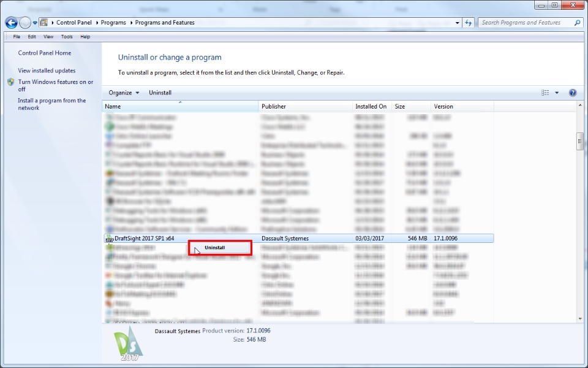Open View installed updates link

click(47, 71)
